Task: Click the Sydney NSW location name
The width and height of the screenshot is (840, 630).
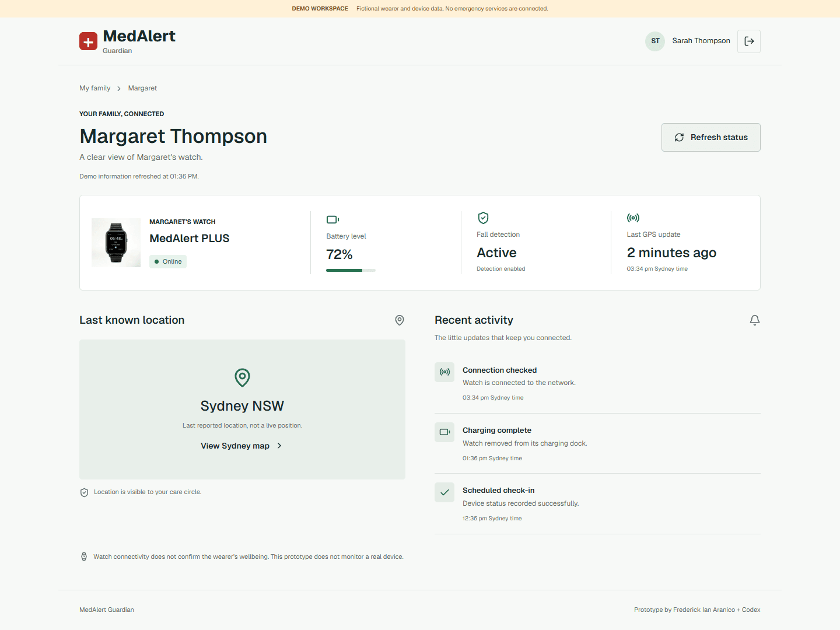Action: pos(242,406)
